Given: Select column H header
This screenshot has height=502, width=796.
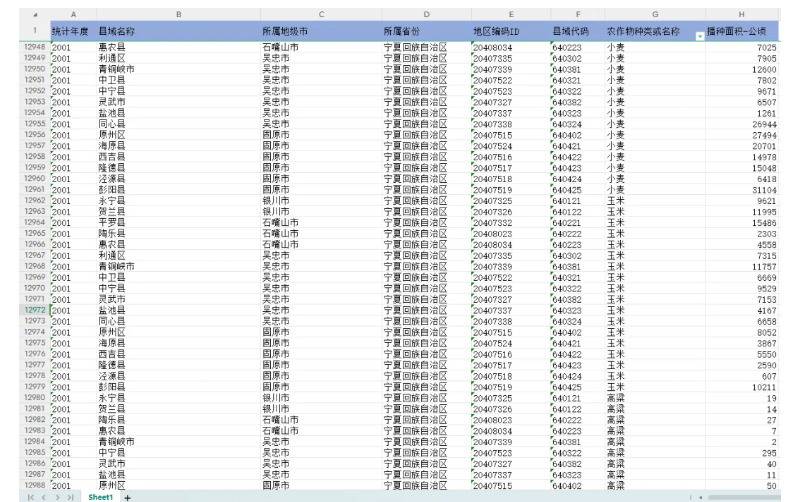Looking at the screenshot, I should [742, 14].
